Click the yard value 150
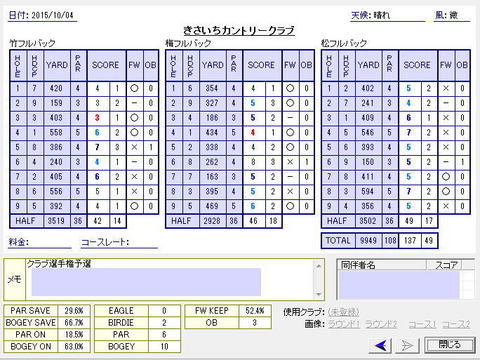 coord(368,162)
